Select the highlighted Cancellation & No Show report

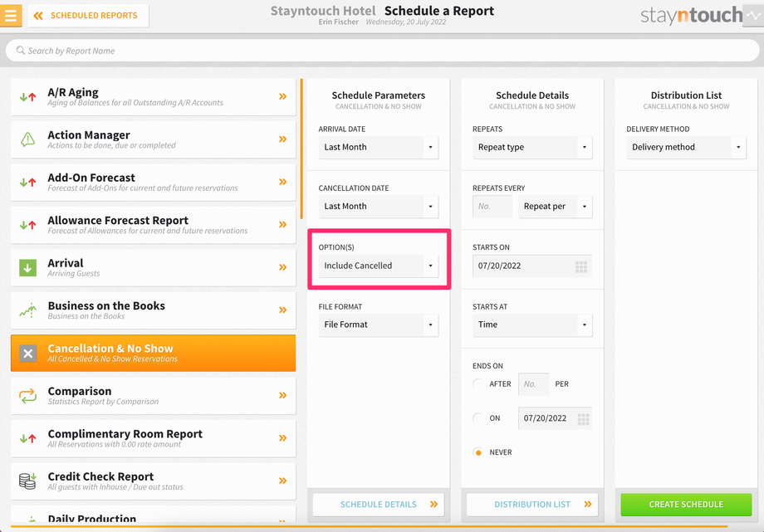click(x=153, y=354)
